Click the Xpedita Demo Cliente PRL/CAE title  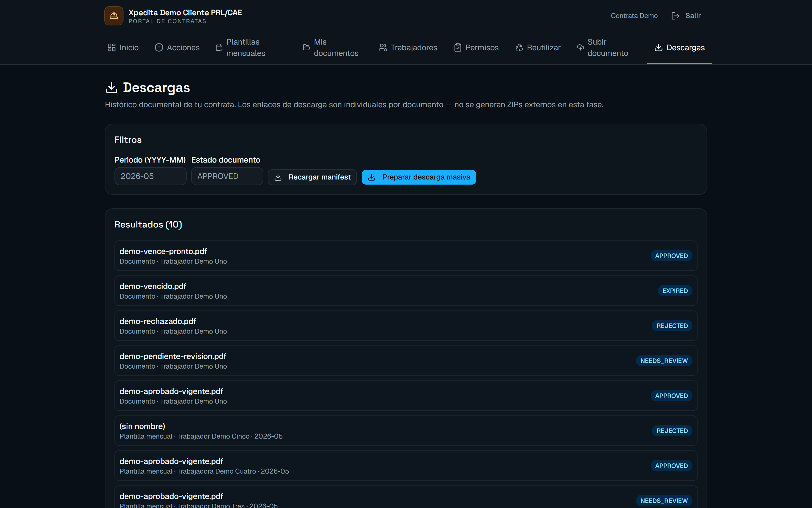click(185, 12)
